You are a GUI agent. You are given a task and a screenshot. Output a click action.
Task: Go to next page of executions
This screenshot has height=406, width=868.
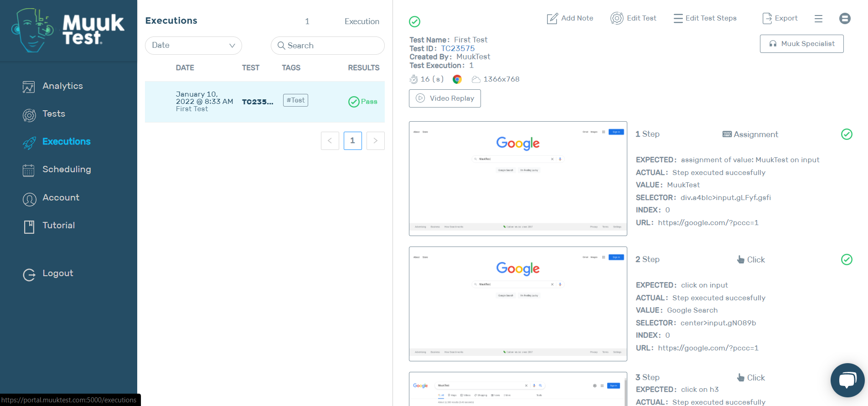click(x=375, y=141)
